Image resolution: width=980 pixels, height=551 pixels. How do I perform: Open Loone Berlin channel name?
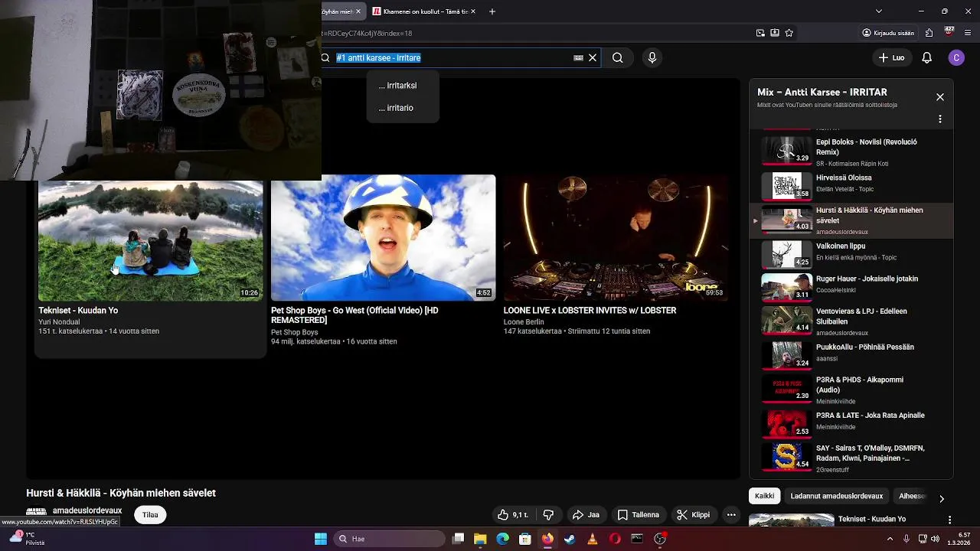coord(524,322)
